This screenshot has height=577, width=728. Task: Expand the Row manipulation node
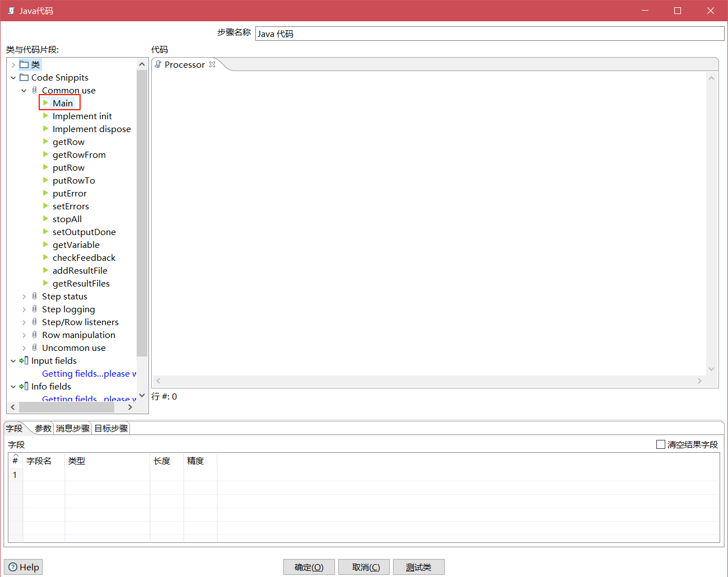24,335
